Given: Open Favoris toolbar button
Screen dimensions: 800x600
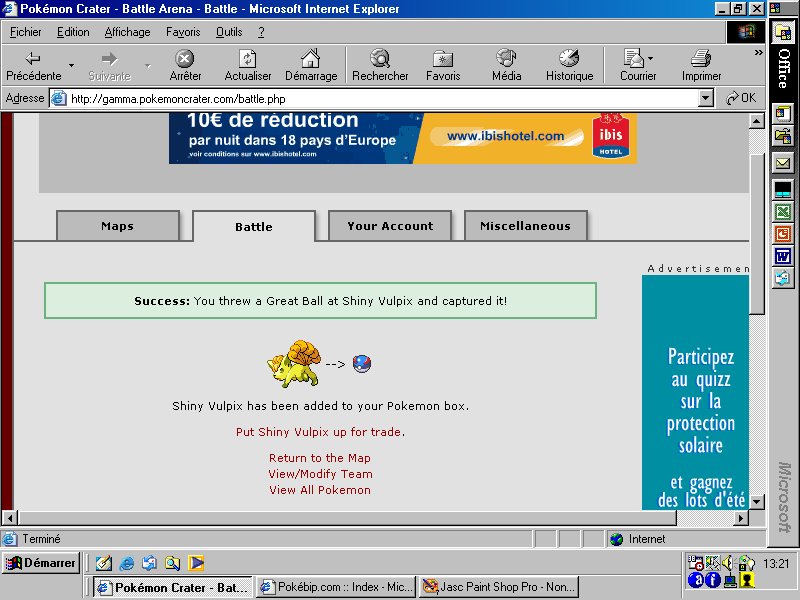Looking at the screenshot, I should pos(443,65).
